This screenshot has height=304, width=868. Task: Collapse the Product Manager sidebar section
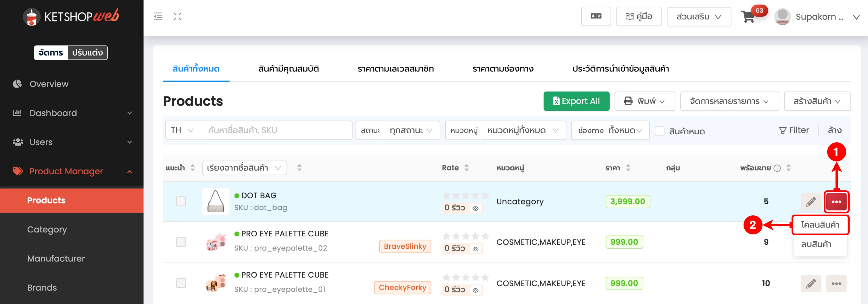(129, 171)
